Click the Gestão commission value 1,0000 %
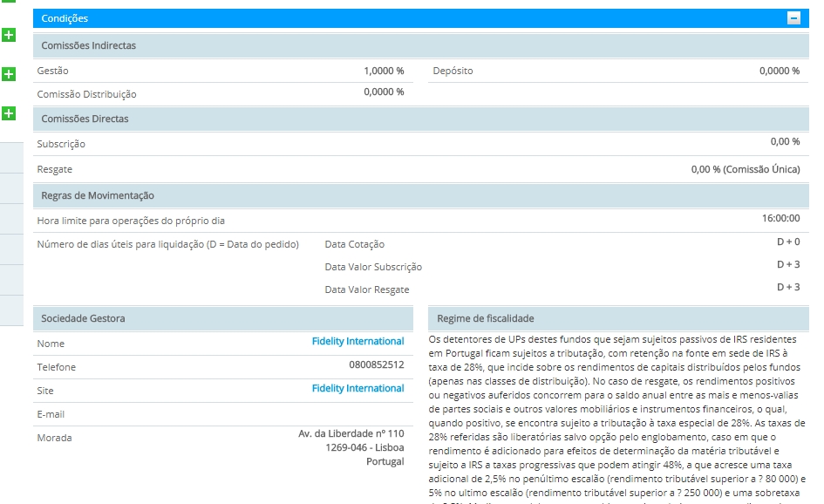This screenshot has height=504, width=824. click(384, 71)
